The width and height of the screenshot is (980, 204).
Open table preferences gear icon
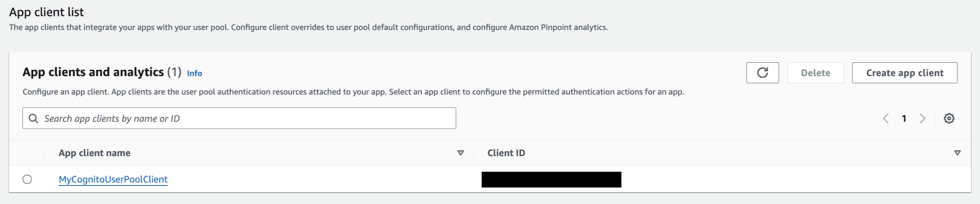pyautogui.click(x=949, y=118)
